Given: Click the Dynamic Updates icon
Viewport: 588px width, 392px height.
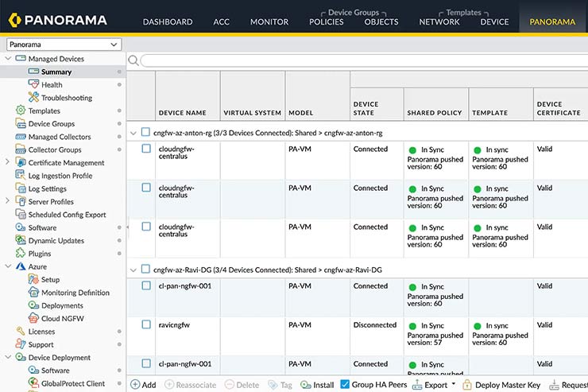Looking at the screenshot, I should point(21,241).
